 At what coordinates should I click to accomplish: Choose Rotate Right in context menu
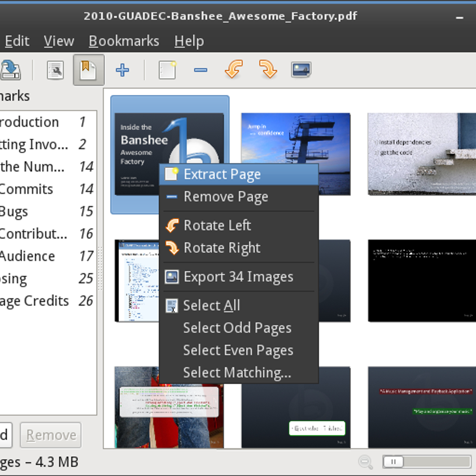239,248
